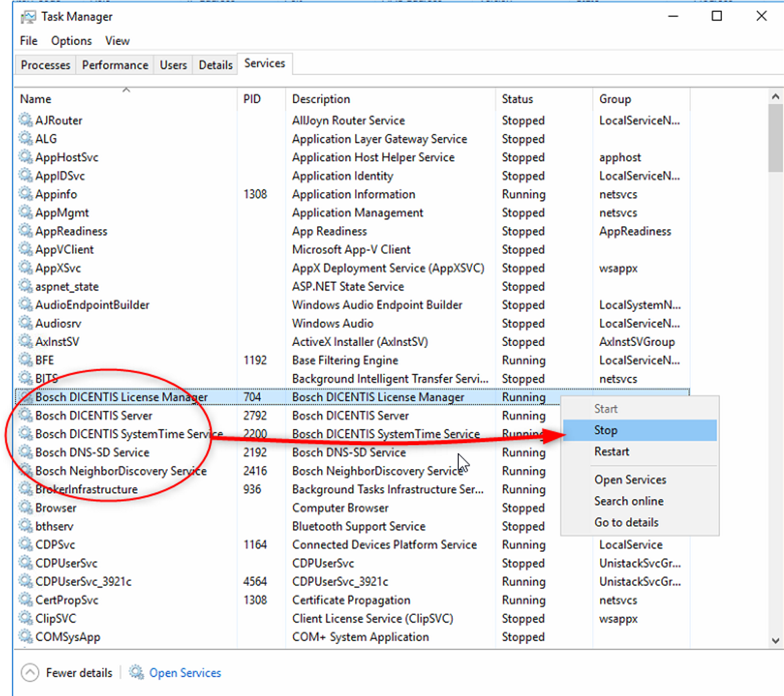Choose Stop in the context menu
The width and height of the screenshot is (784, 696).
coord(606,430)
